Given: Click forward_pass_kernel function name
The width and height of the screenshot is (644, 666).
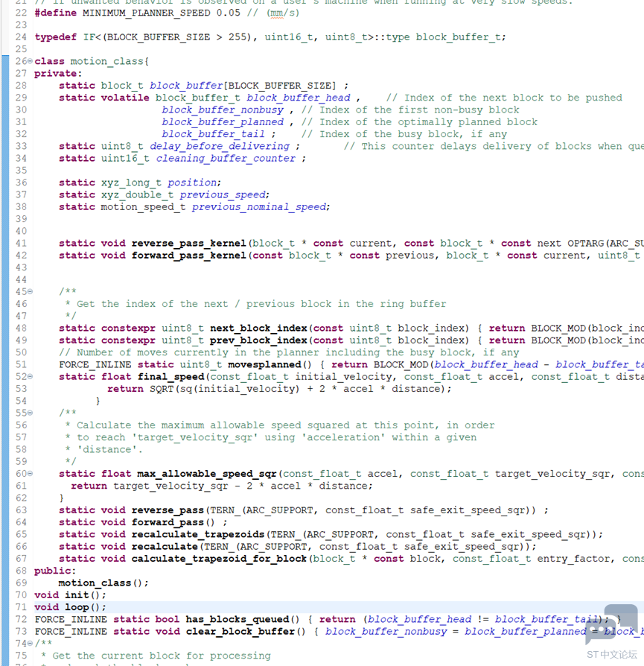Looking at the screenshot, I should click(x=188, y=256).
